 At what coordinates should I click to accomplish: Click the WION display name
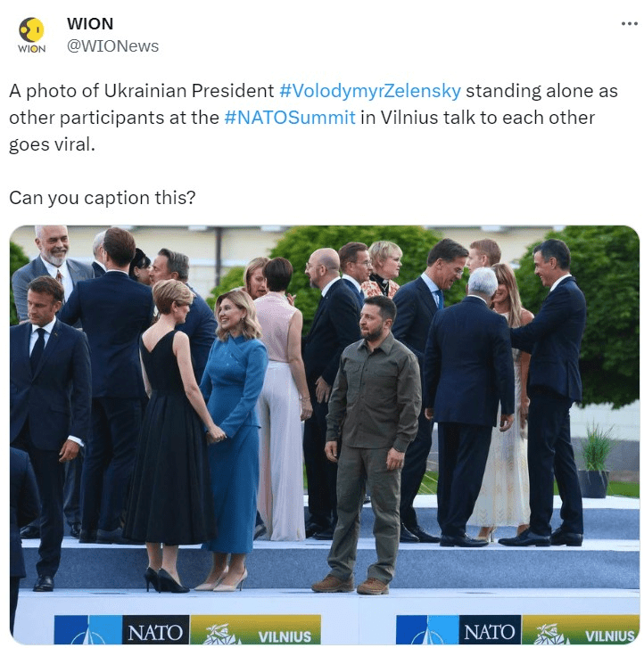[x=90, y=24]
